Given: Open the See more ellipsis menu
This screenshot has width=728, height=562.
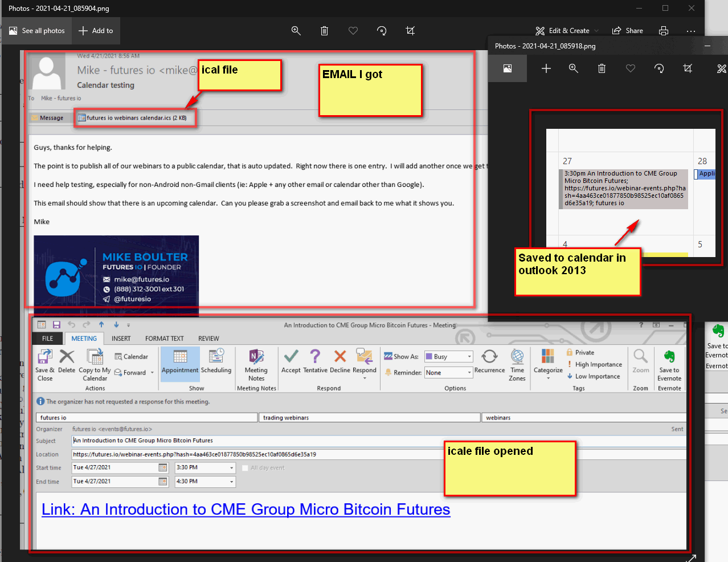Looking at the screenshot, I should click(x=691, y=31).
